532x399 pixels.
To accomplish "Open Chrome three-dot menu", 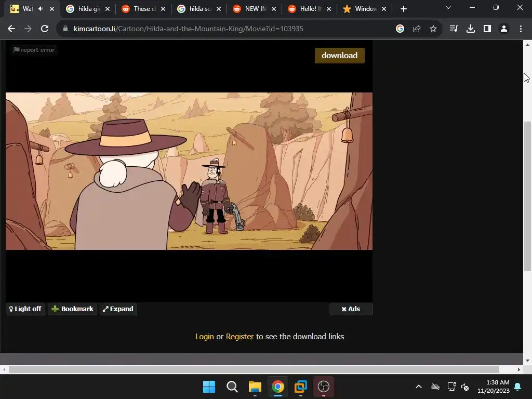I will [x=521, y=29].
